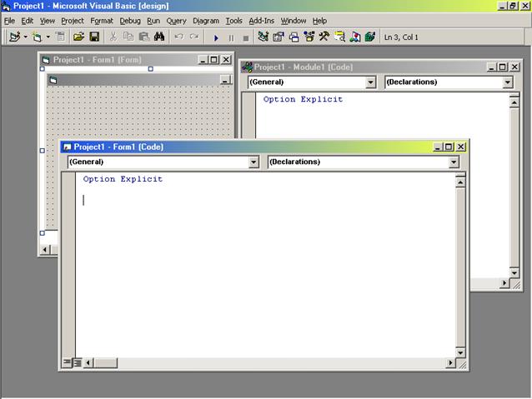Open the Form Layout Window icon
This screenshot has width=532, height=399.
click(294, 37)
